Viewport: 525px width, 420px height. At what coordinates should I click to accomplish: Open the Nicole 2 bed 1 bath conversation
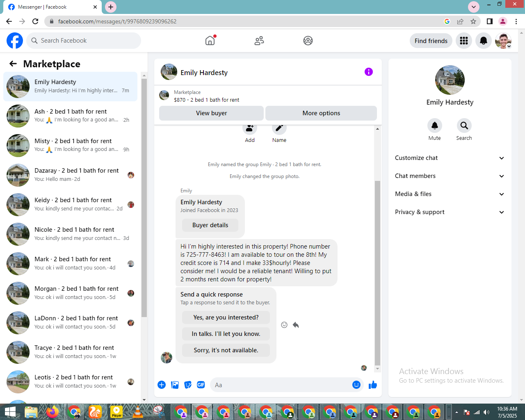click(71, 234)
